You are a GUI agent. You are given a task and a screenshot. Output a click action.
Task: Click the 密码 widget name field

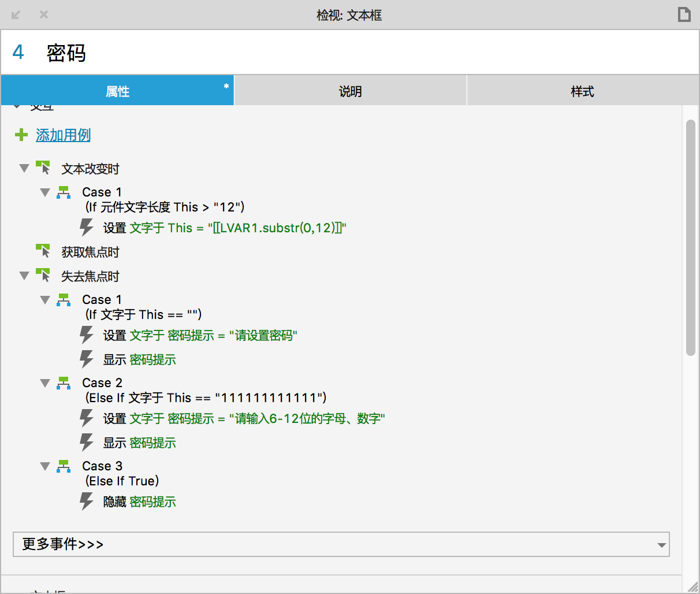pos(347,53)
